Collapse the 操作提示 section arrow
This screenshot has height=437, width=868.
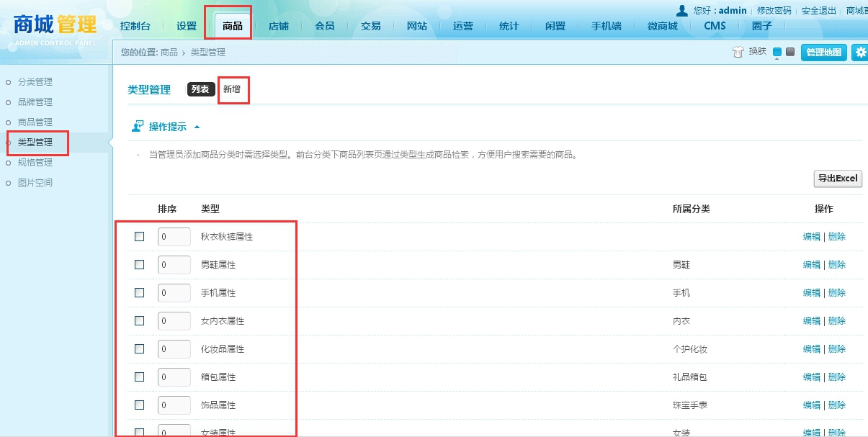[x=197, y=127]
